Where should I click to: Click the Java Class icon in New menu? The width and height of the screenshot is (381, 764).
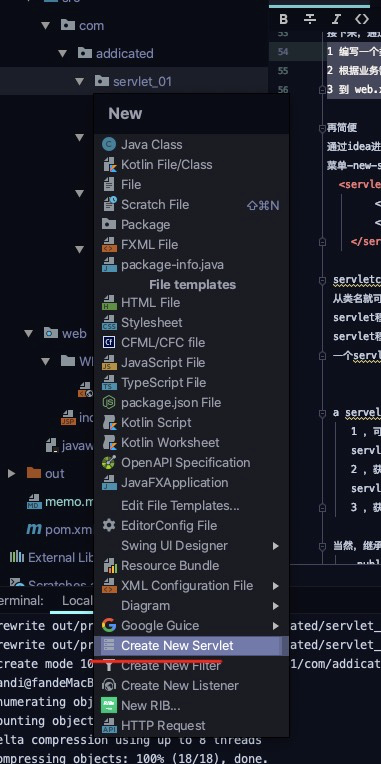(x=109, y=144)
